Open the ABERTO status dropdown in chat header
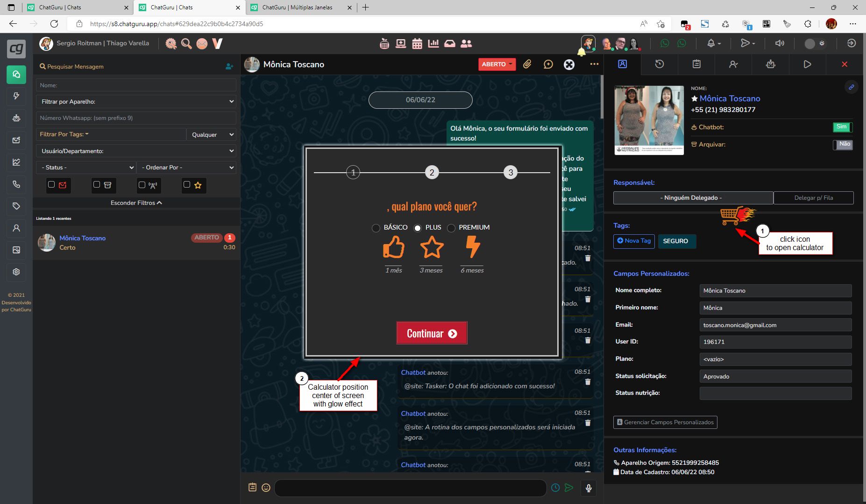This screenshot has height=504, width=866. (x=497, y=64)
